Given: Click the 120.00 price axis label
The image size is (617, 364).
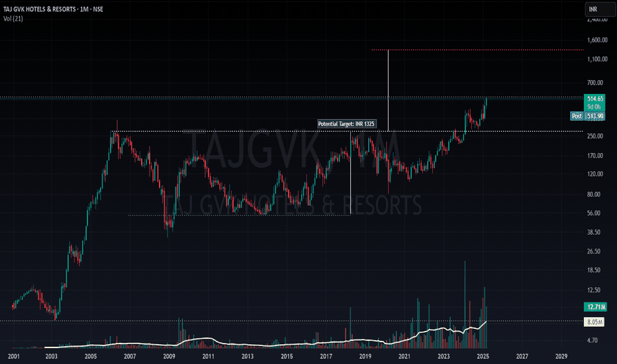Looking at the screenshot, I should point(595,174).
